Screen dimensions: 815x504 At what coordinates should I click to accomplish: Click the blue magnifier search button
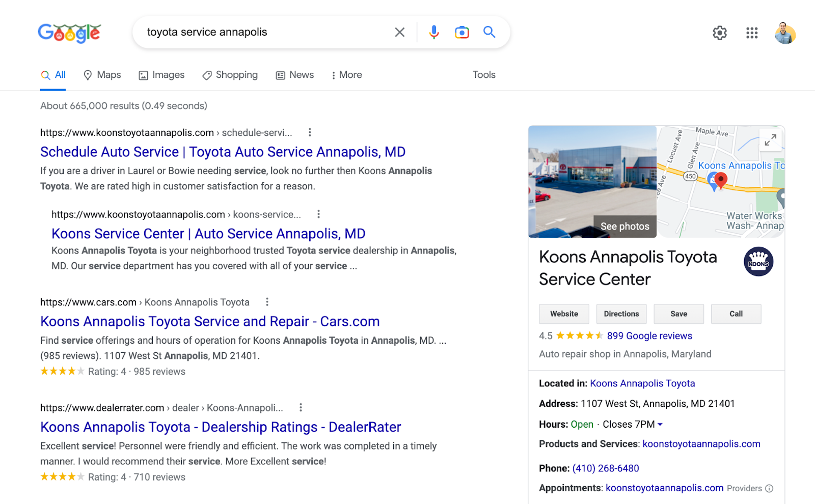[x=490, y=32]
